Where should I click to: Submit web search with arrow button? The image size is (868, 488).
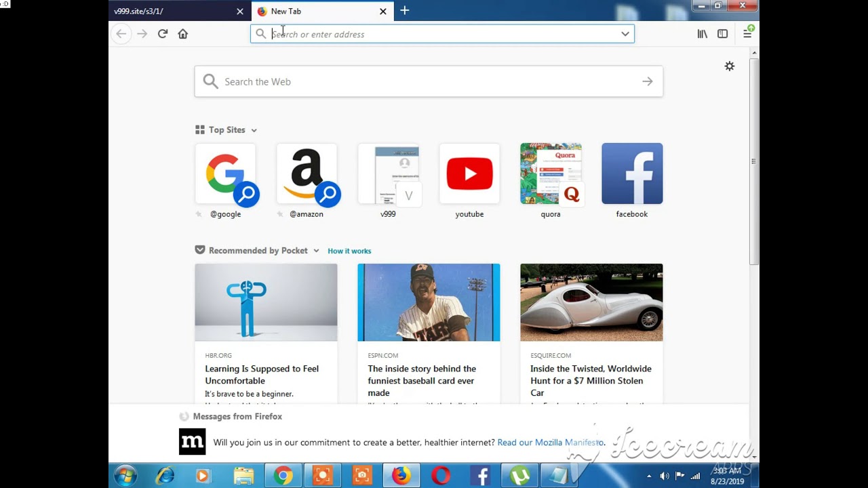[648, 81]
